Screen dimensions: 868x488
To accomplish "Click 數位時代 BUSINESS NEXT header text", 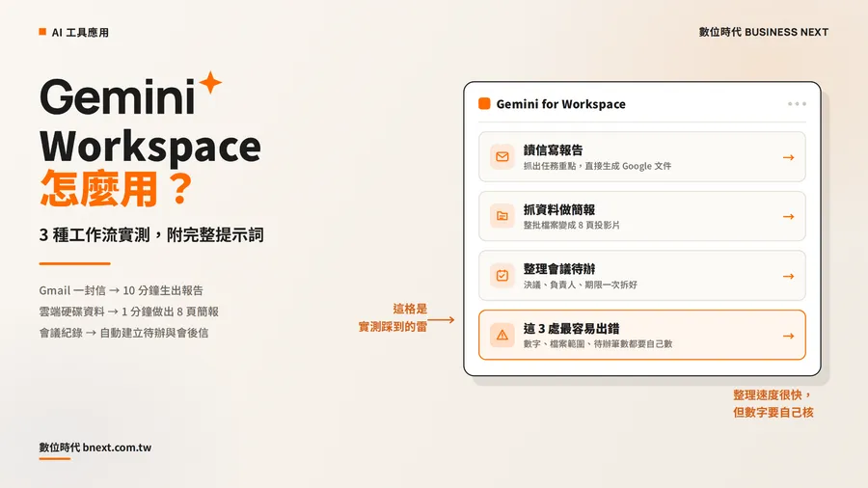I will 764,32.
